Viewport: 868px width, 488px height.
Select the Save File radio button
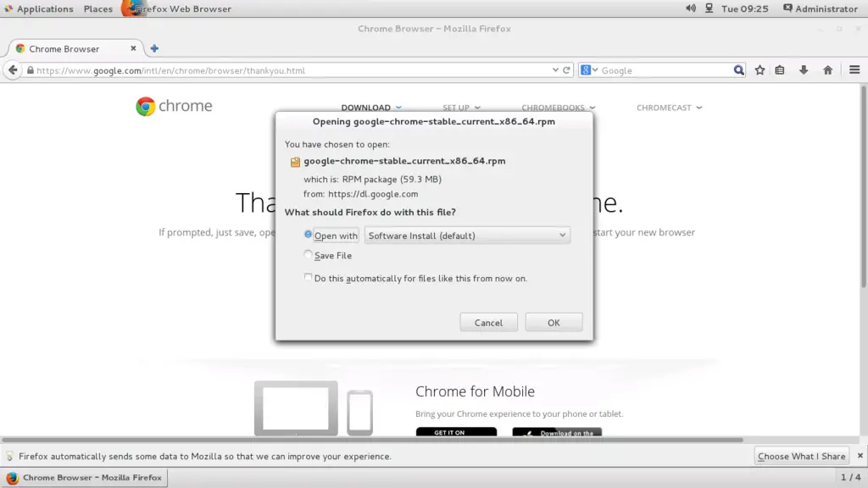(308, 254)
